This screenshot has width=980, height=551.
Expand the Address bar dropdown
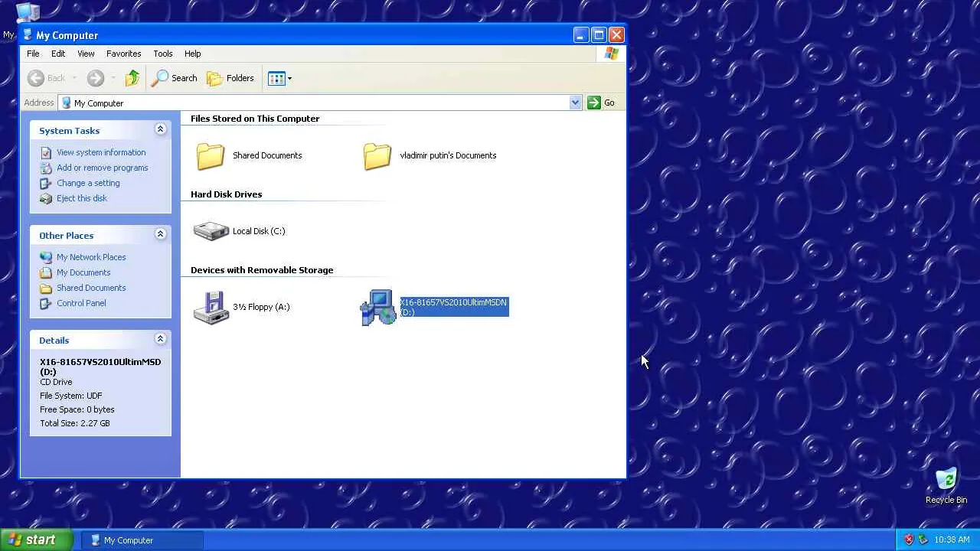click(575, 103)
